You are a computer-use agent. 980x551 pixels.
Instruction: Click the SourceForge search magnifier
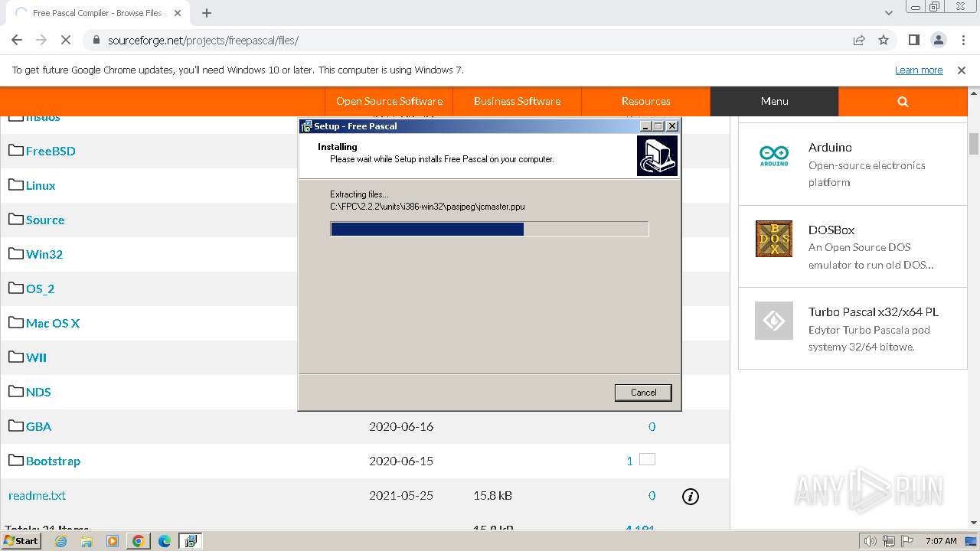pyautogui.click(x=903, y=101)
